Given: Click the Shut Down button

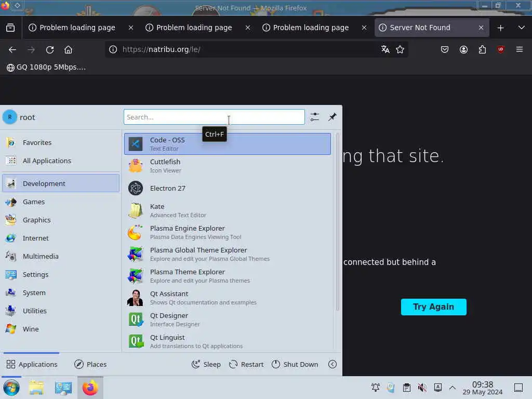Looking at the screenshot, I should (295, 364).
